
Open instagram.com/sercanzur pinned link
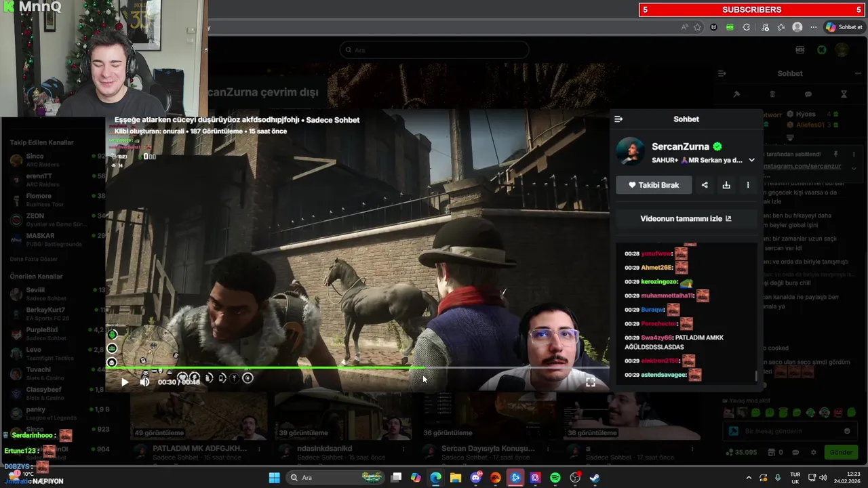pyautogui.click(x=802, y=166)
